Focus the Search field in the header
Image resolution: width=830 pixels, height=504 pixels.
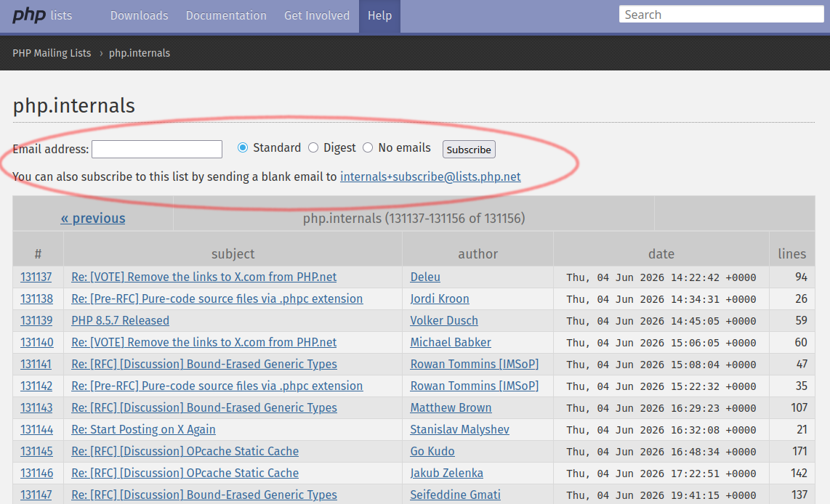(x=721, y=15)
